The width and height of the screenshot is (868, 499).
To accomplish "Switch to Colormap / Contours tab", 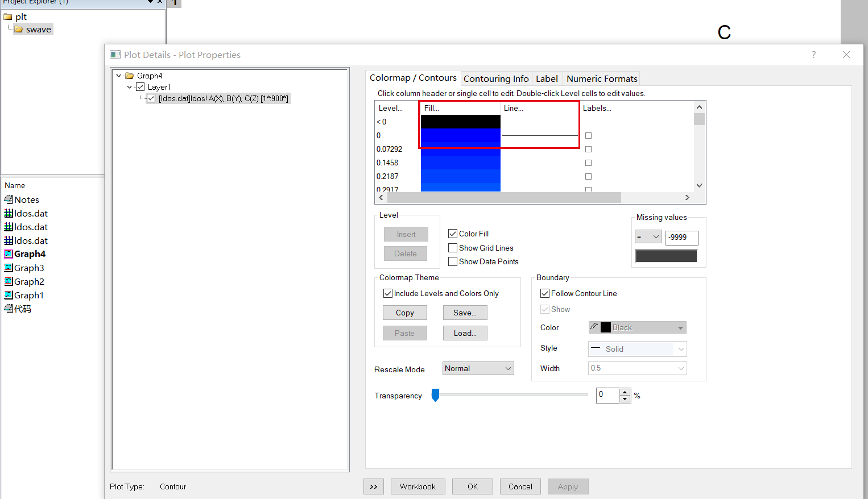I will [x=413, y=78].
